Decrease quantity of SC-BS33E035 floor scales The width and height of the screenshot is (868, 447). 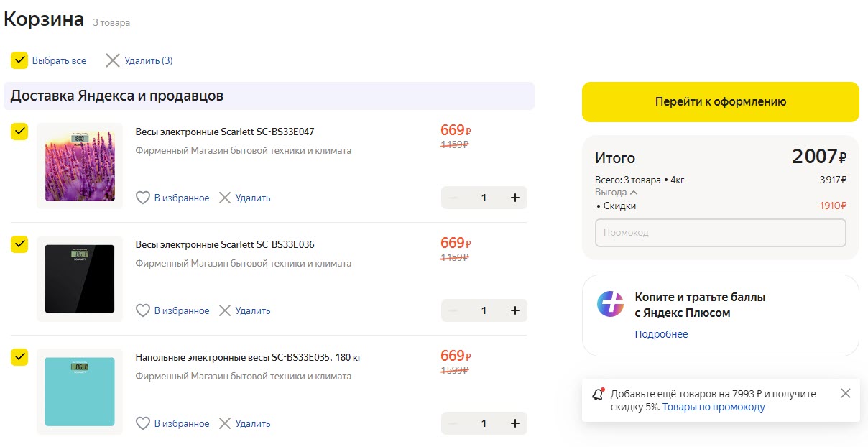coord(453,423)
